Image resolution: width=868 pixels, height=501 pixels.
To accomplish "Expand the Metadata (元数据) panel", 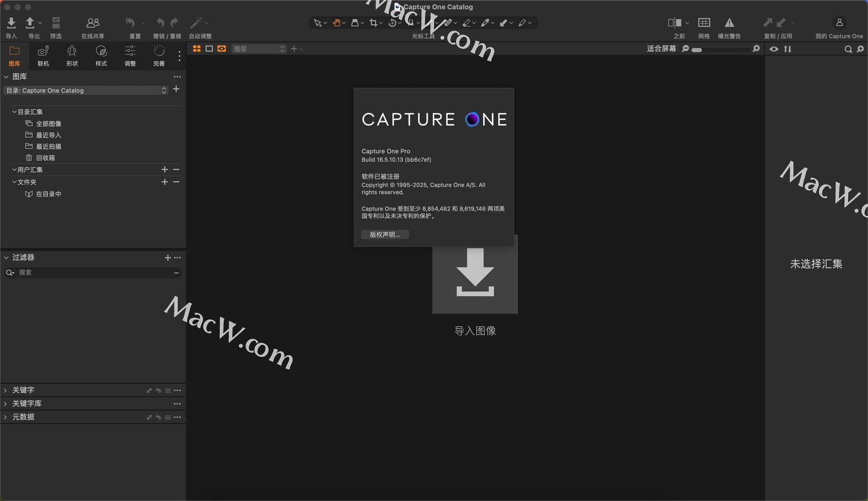I will [x=5, y=417].
